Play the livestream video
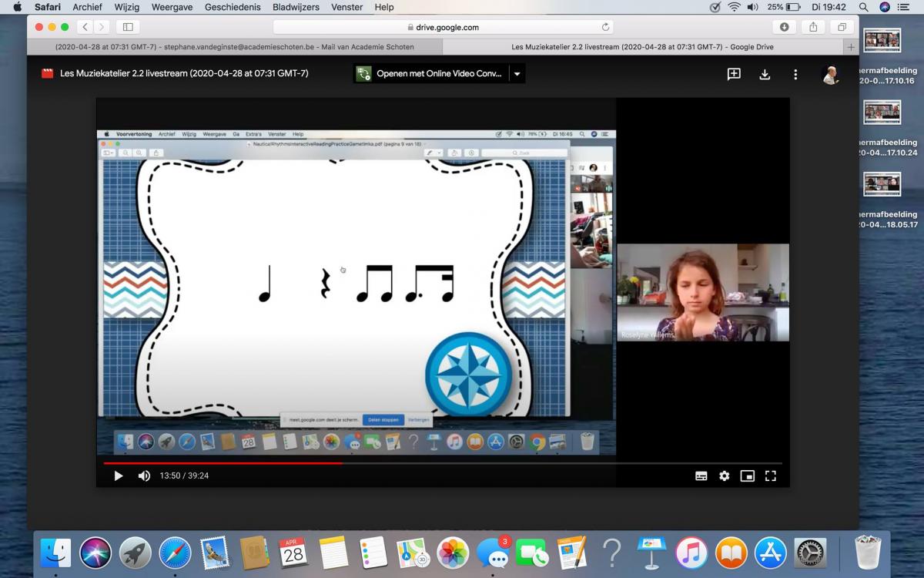This screenshot has width=924, height=578. [118, 476]
